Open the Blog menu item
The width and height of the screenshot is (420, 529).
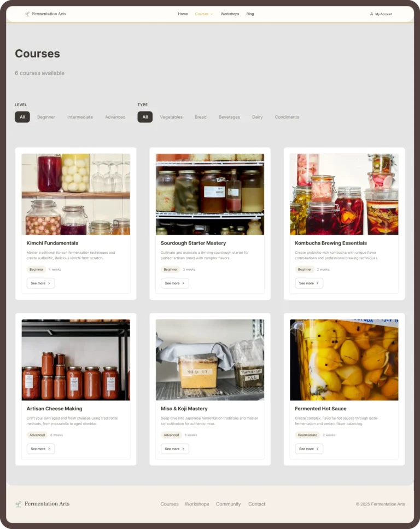coord(250,14)
